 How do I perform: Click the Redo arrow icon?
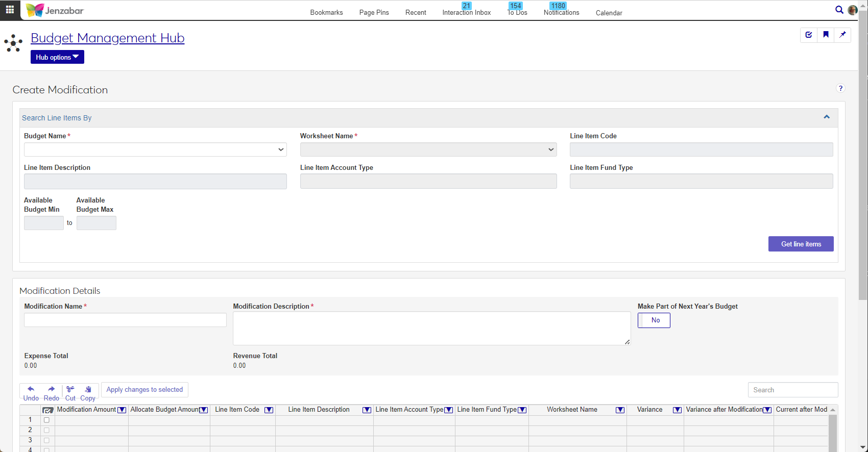point(51,389)
